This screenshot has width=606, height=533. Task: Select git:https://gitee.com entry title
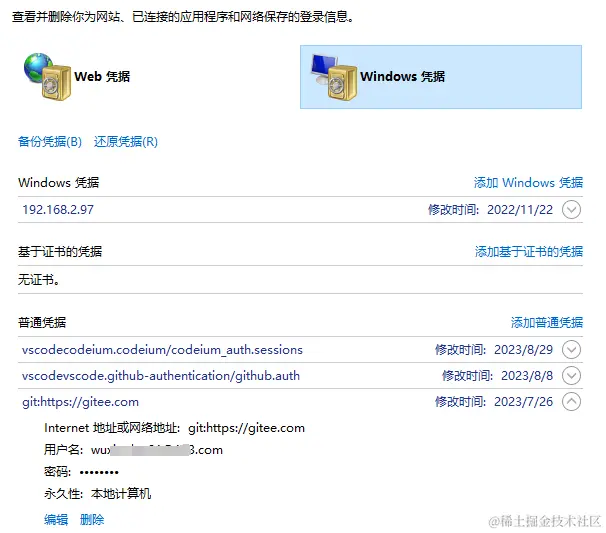(x=80, y=402)
